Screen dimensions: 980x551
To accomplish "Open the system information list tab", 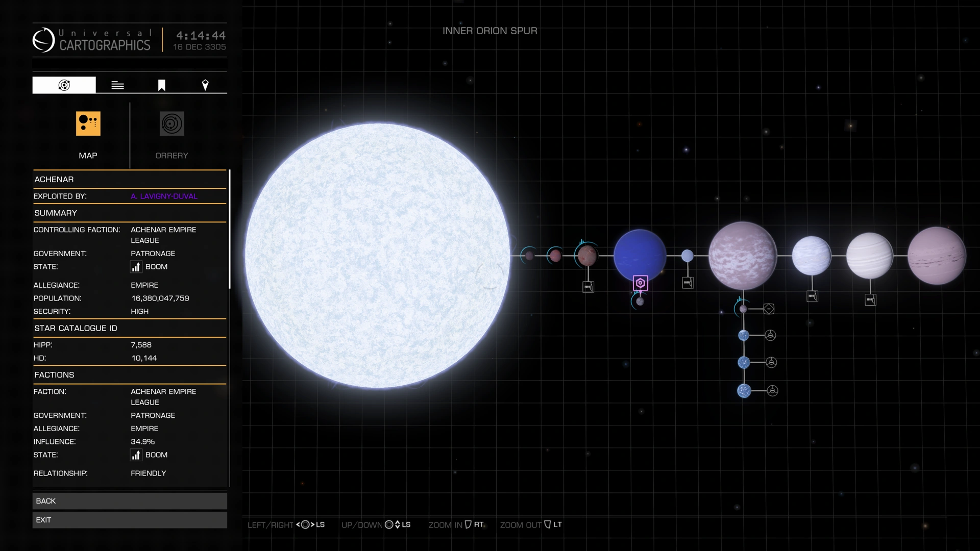I will tap(117, 85).
